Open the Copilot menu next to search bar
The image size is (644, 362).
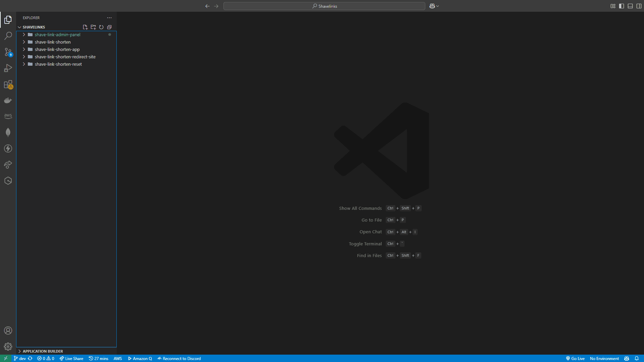[434, 6]
